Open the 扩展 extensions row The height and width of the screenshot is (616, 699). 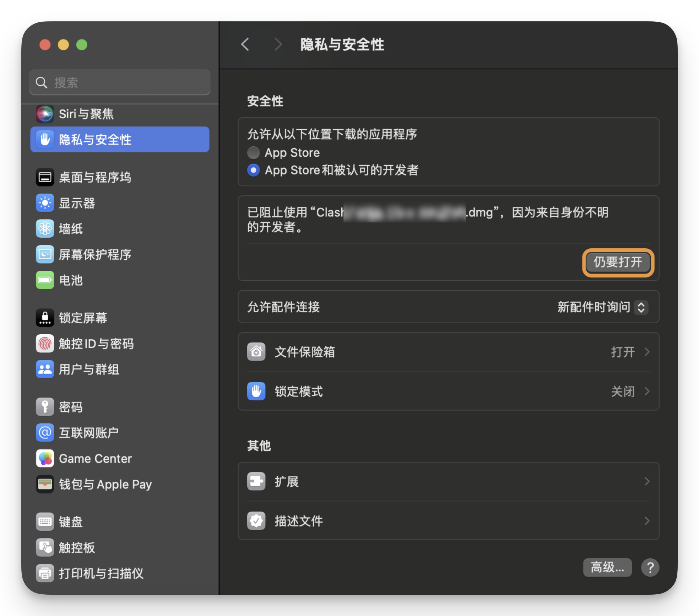tap(448, 481)
